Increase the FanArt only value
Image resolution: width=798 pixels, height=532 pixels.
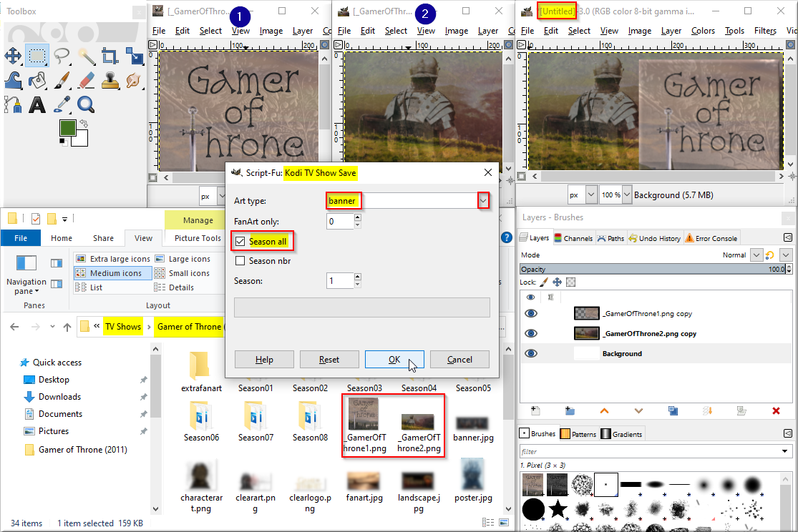(x=358, y=217)
